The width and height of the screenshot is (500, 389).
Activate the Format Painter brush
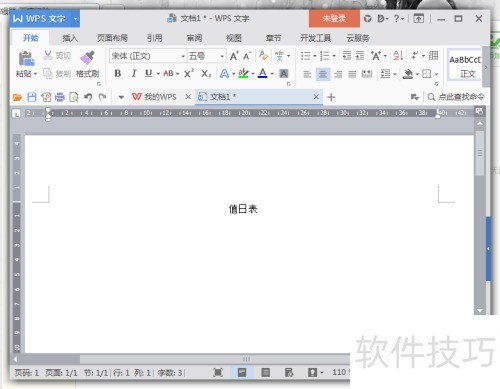coord(87,58)
